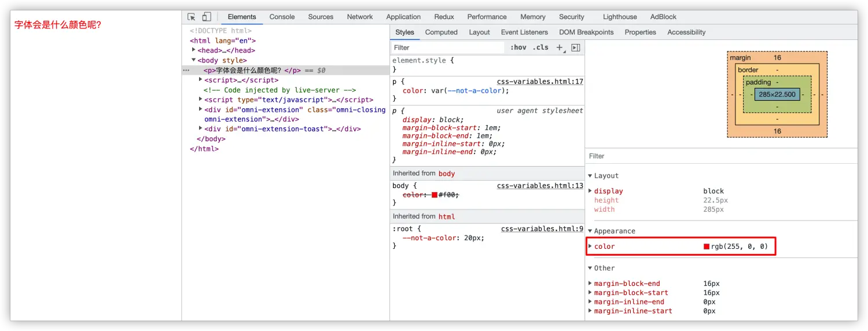
Task: Open the Lighthouse tab
Action: [620, 17]
